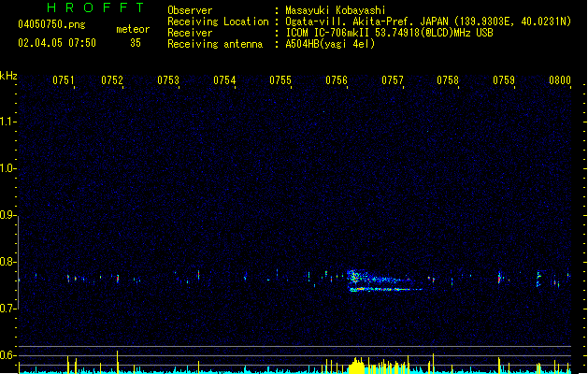The image size is (588, 374).
Task: Click the 1.0 kHz axis label
Action: [7, 168]
